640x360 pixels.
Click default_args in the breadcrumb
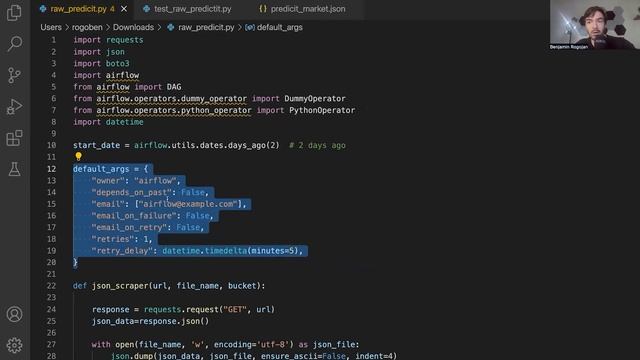point(280,27)
